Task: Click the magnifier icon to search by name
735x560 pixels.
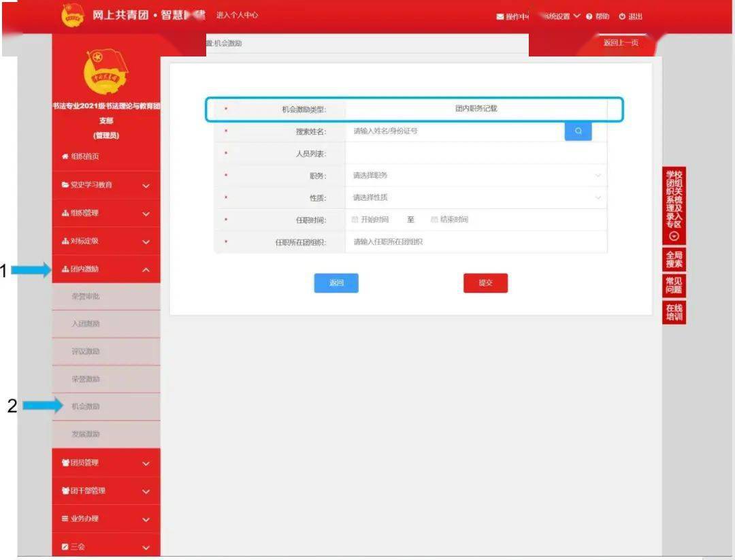Action: pos(578,131)
